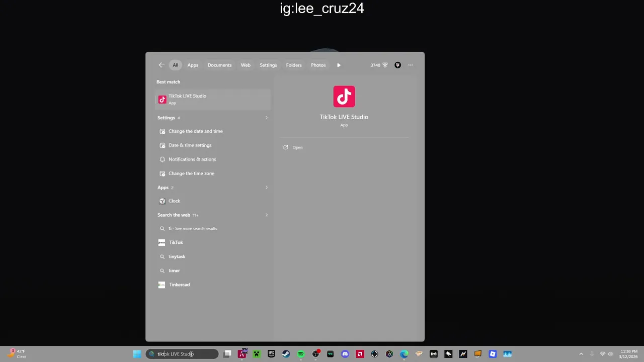Viewport: 644px width, 362px height.
Task: Open the weather widget showing 42°F
Action: click(x=17, y=354)
